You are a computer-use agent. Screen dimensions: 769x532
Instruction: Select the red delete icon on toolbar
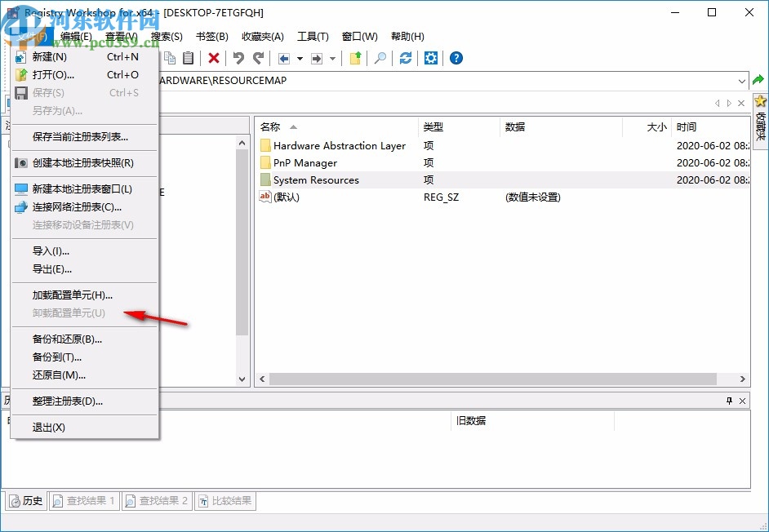(214, 58)
